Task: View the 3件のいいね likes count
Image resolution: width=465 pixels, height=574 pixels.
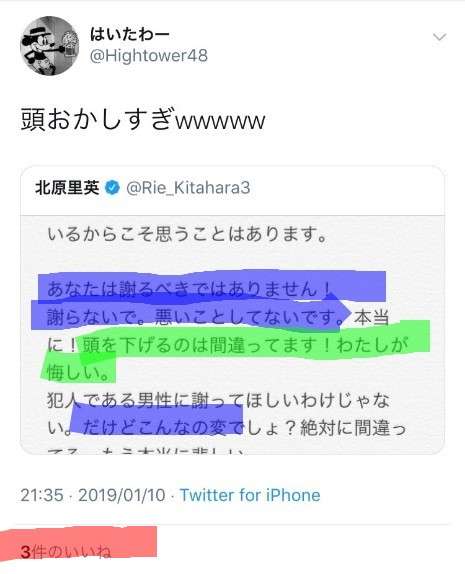Action: point(66,551)
